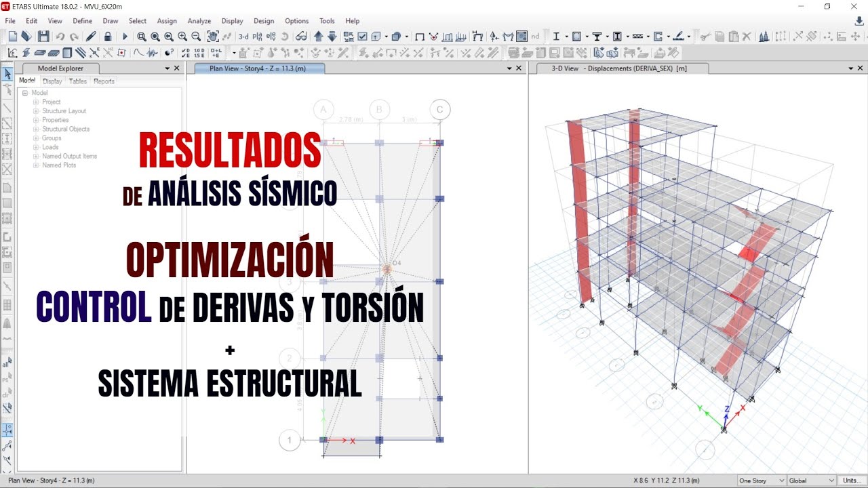The height and width of the screenshot is (488, 868).
Task: Open the Set Display Options icon
Action: tap(363, 36)
